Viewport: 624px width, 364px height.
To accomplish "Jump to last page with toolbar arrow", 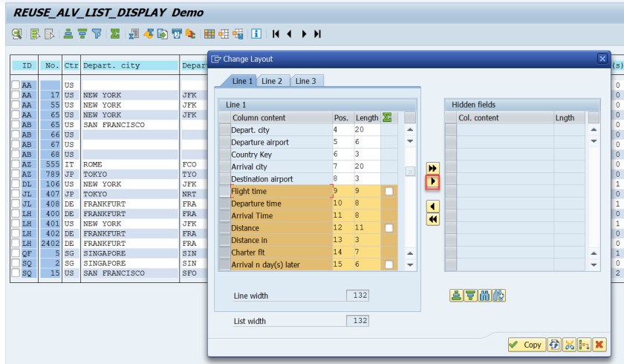I will click(x=318, y=34).
